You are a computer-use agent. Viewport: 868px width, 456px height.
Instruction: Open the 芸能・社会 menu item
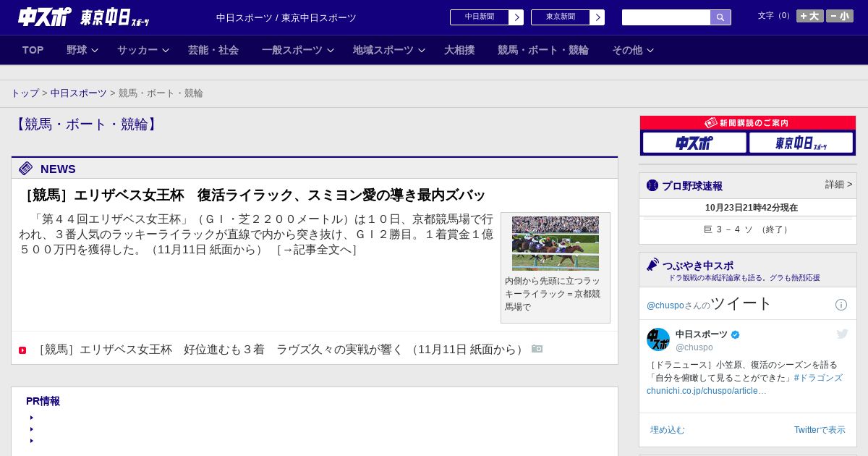pyautogui.click(x=213, y=50)
